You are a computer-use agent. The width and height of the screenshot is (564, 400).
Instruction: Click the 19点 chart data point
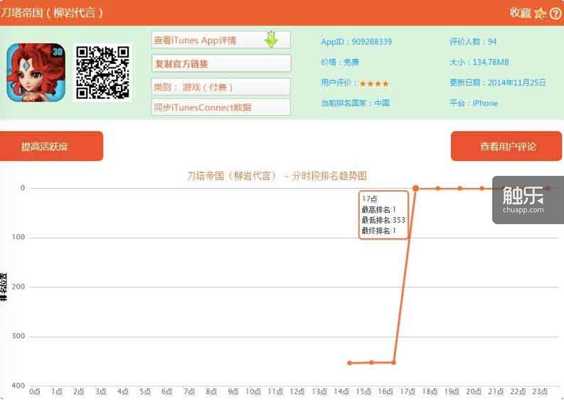[x=460, y=188]
